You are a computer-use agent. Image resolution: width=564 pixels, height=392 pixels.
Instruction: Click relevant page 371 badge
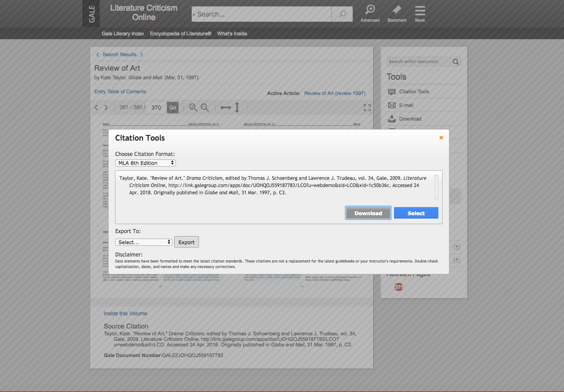coord(399,287)
